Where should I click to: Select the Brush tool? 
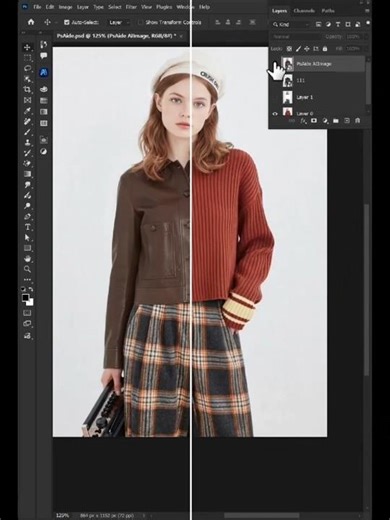pyautogui.click(x=27, y=132)
